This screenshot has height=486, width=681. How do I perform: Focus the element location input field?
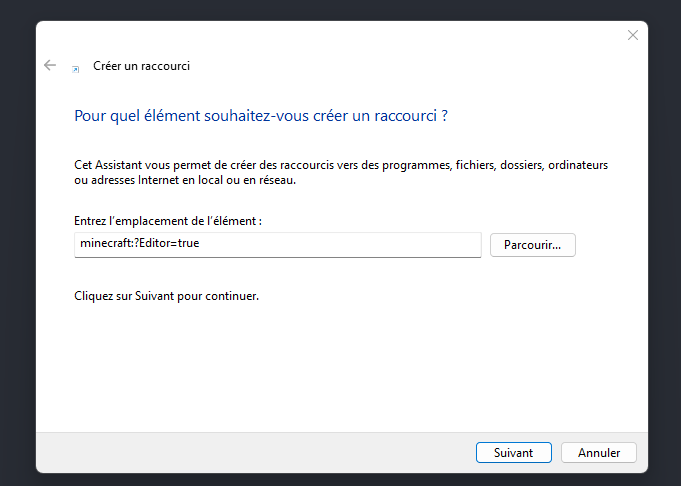pos(300,244)
